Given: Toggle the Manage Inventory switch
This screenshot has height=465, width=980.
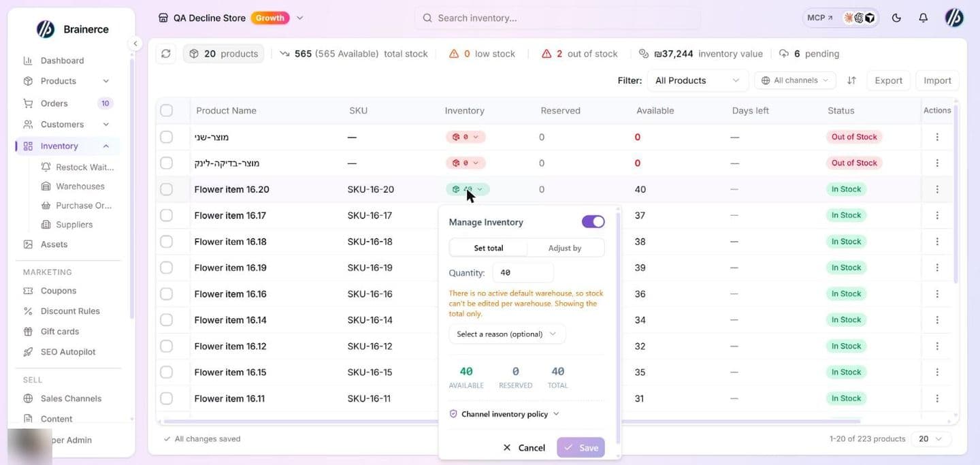Looking at the screenshot, I should pyautogui.click(x=593, y=222).
